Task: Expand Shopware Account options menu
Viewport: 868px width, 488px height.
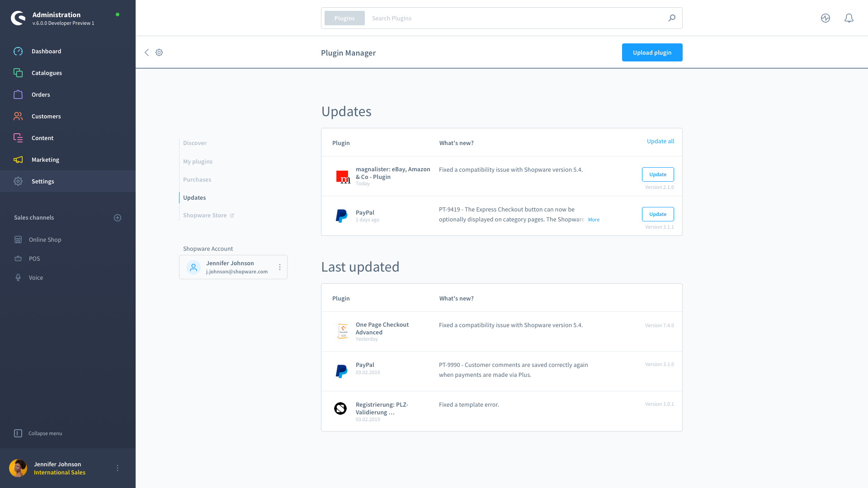Action: pyautogui.click(x=279, y=267)
